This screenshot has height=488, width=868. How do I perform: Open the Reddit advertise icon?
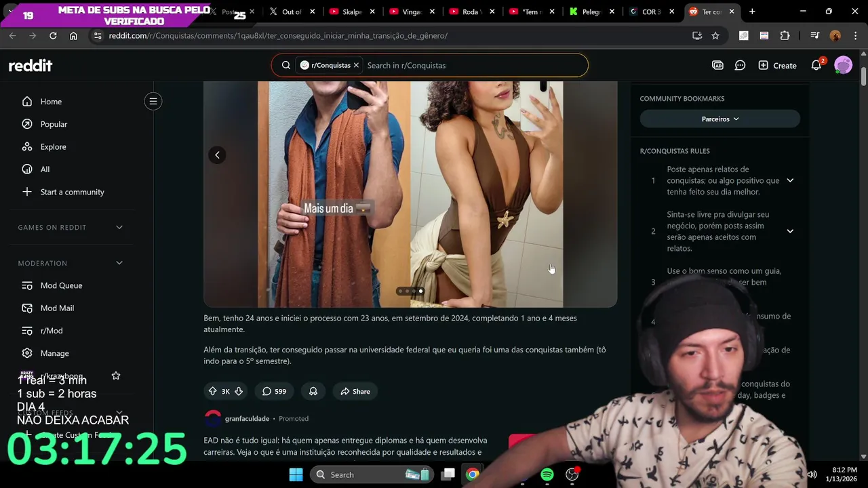pyautogui.click(x=717, y=65)
